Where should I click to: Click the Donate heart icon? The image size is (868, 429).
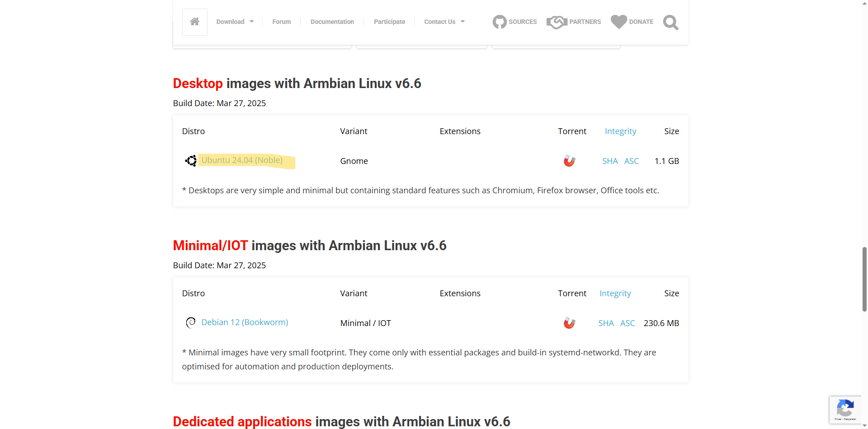618,22
